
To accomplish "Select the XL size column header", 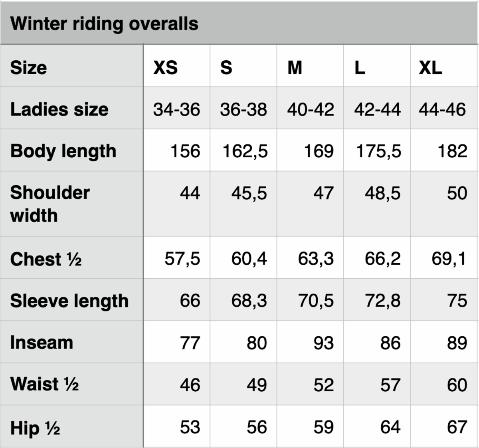I will 430,67.
